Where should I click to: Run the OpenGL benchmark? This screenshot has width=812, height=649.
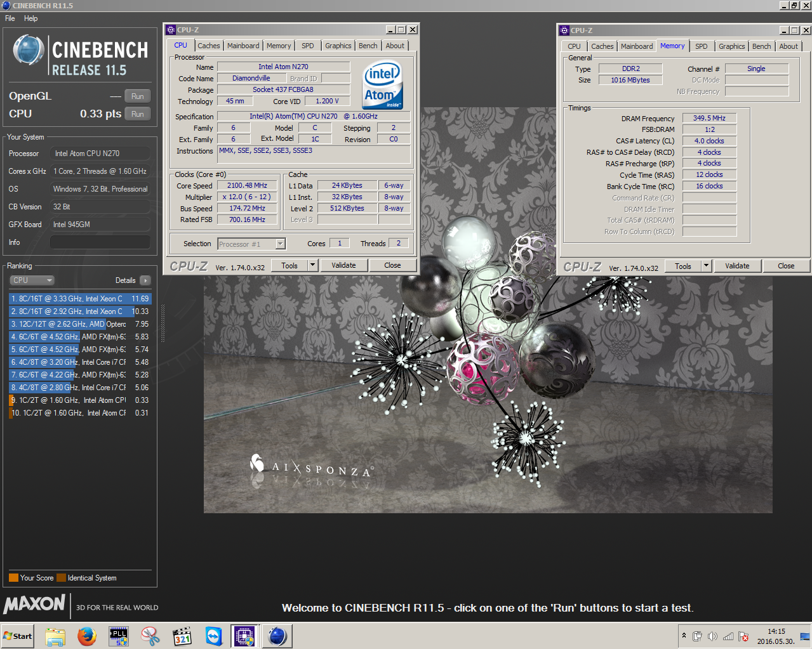point(138,96)
